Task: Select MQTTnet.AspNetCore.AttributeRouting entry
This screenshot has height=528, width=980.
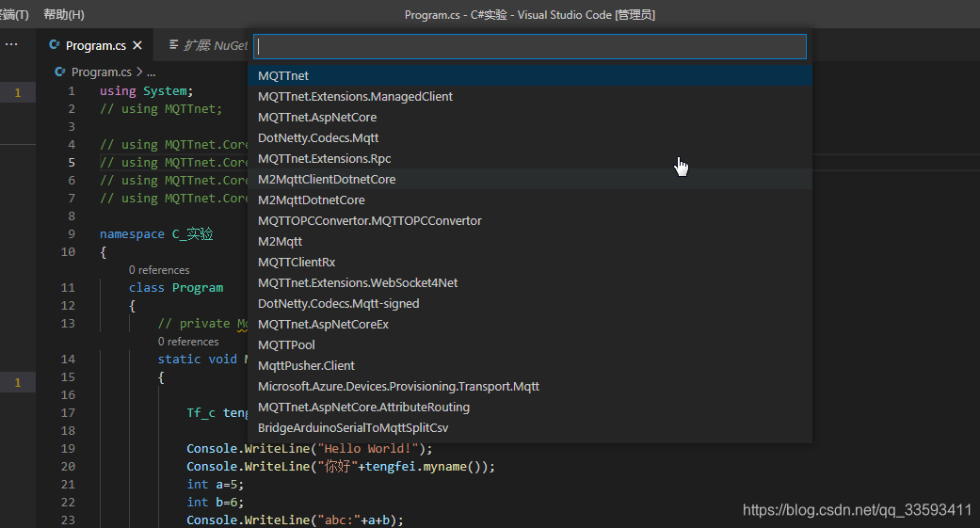Action: pos(530,407)
